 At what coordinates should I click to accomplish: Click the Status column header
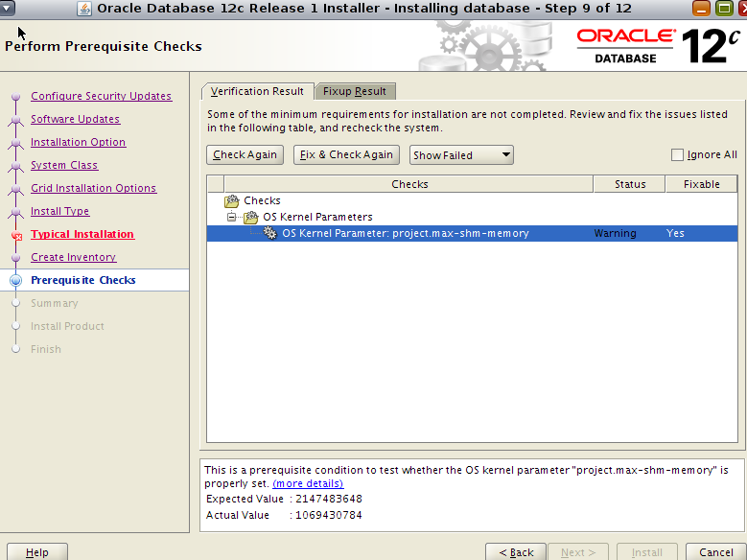tap(629, 184)
